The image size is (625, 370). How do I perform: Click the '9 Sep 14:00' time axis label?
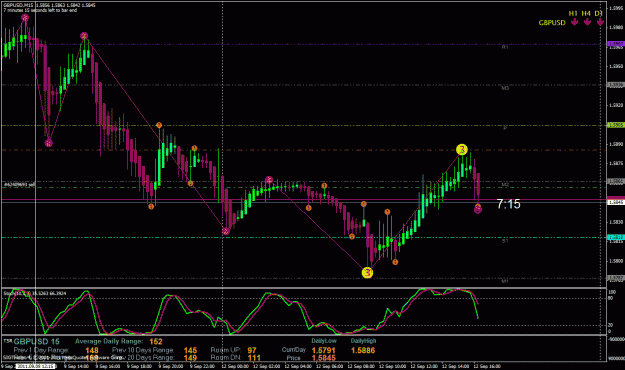[76, 366]
